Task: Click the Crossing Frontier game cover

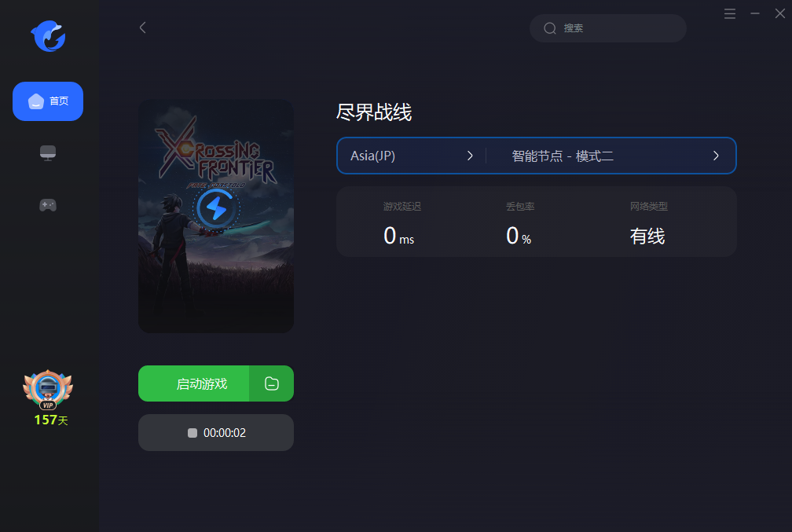Action: tap(216, 216)
